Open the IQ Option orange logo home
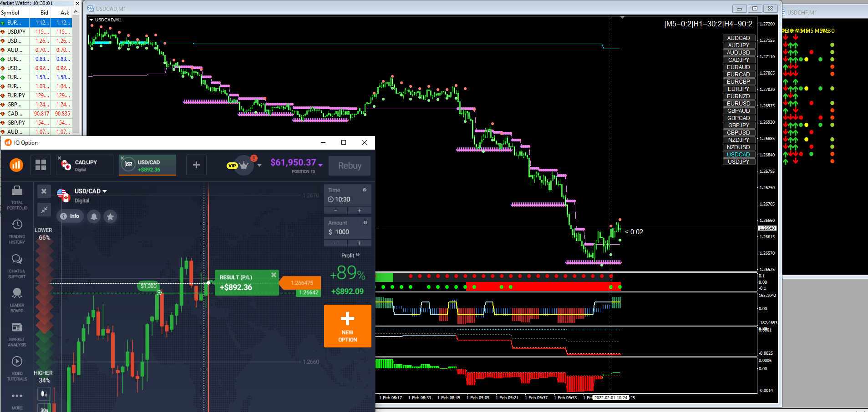Viewport: 868px width, 412px height. (x=16, y=165)
